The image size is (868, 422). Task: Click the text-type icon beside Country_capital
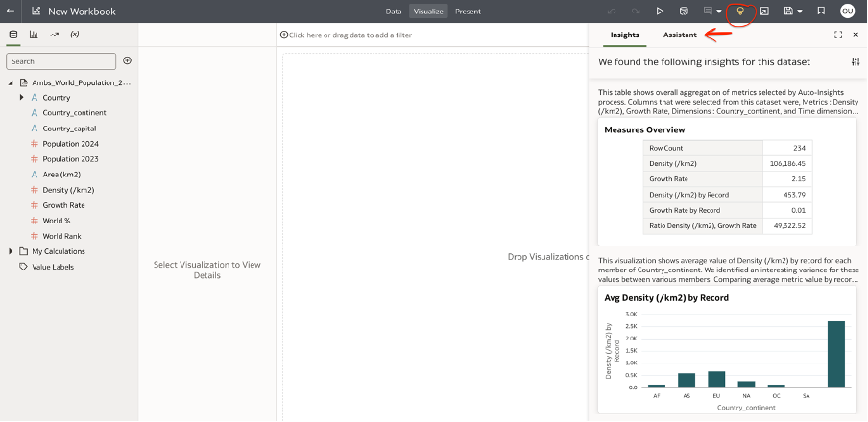35,129
